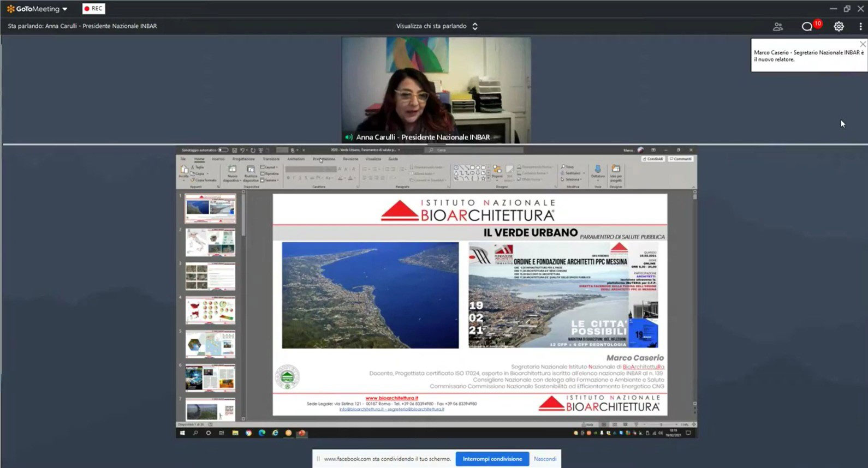Viewport: 868px width, 468px height.
Task: Select slide 3 thumbnail
Action: (210, 277)
